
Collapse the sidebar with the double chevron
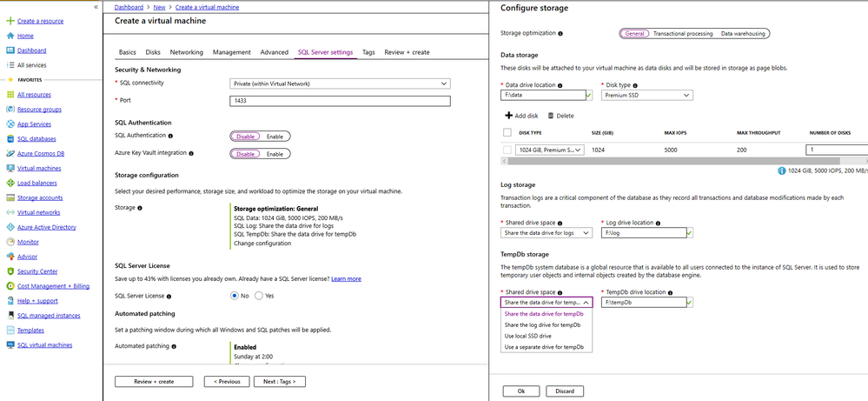point(96,7)
